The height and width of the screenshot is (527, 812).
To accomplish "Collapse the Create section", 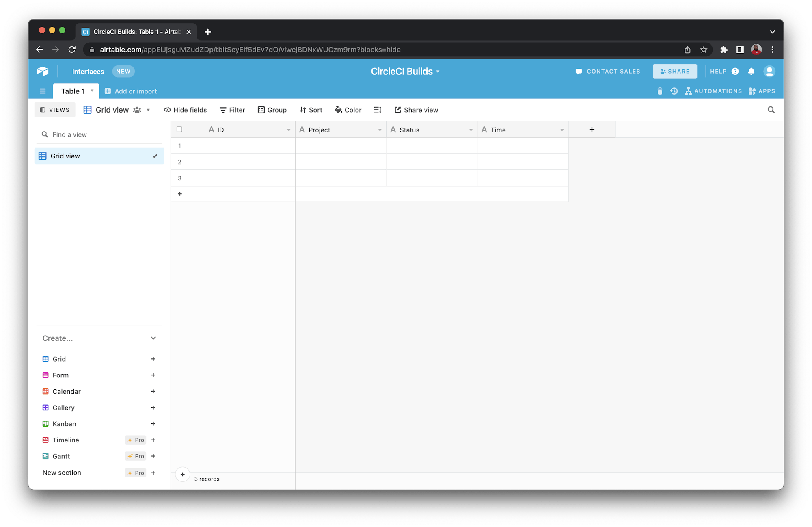I will click(x=153, y=338).
